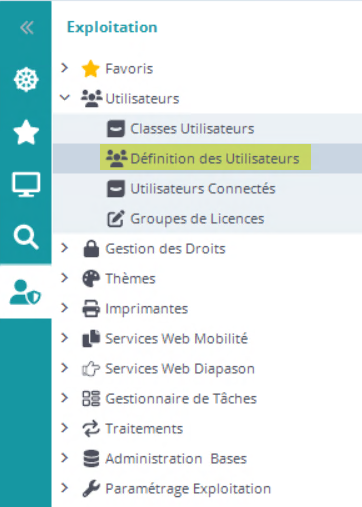The width and height of the screenshot is (362, 507).
Task: Expand the Traitements chevron
Action: 65,428
